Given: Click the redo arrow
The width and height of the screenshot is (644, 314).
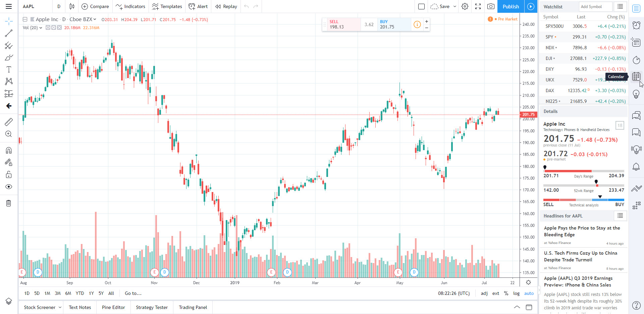Looking at the screenshot, I should pyautogui.click(x=256, y=6).
